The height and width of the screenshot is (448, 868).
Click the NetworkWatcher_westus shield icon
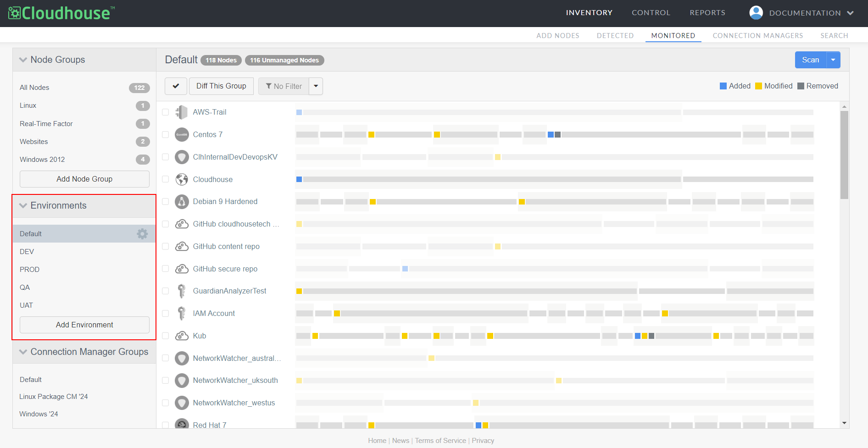pos(182,403)
